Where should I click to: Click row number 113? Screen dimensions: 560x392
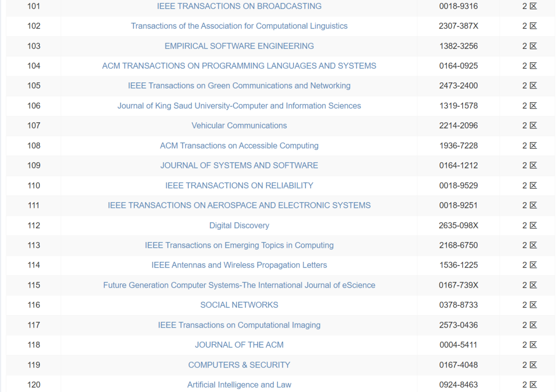pos(34,245)
